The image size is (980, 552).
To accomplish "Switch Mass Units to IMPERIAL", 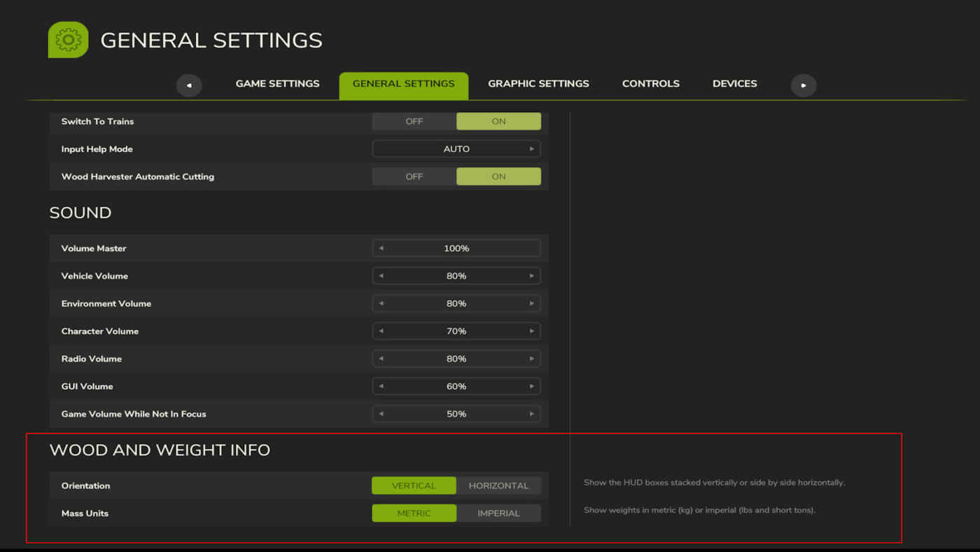I will (498, 513).
